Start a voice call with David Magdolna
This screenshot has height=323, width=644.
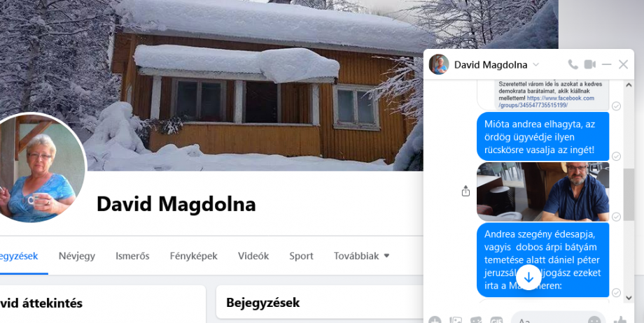pyautogui.click(x=573, y=64)
